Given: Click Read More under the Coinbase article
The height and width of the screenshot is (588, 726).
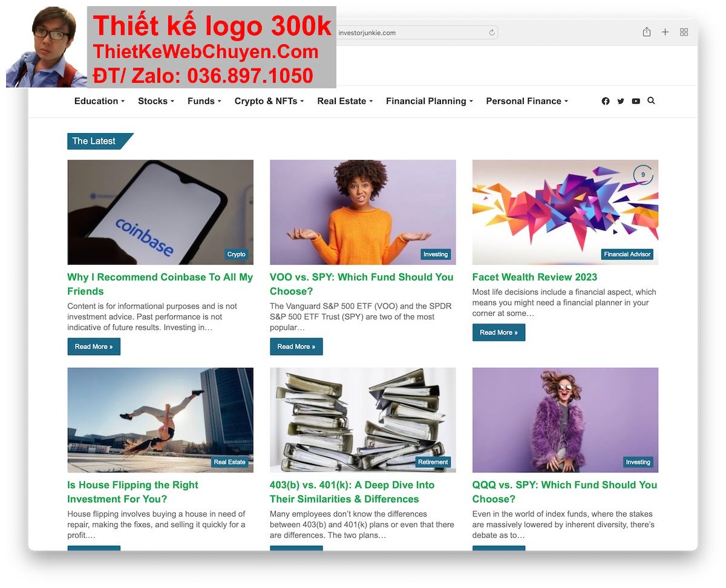Looking at the screenshot, I should click(x=94, y=347).
